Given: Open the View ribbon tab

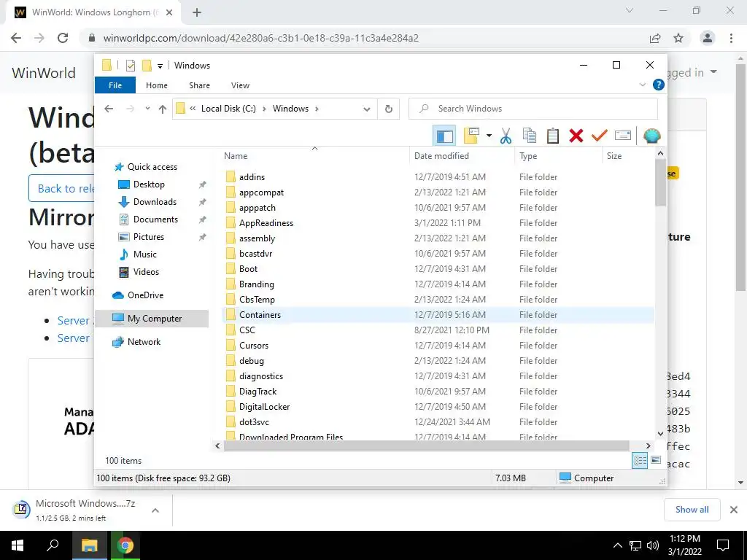Looking at the screenshot, I should tap(240, 85).
